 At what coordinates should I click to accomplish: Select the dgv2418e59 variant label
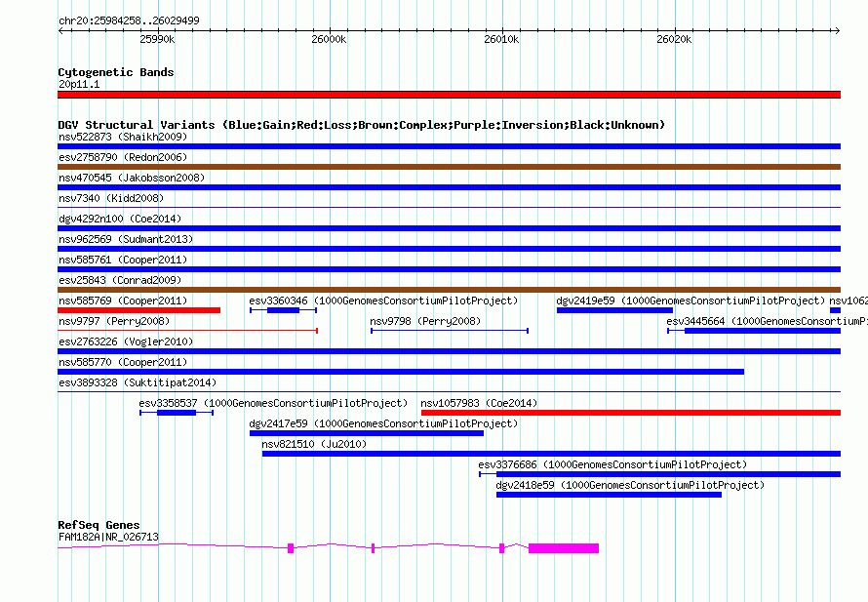coord(630,485)
